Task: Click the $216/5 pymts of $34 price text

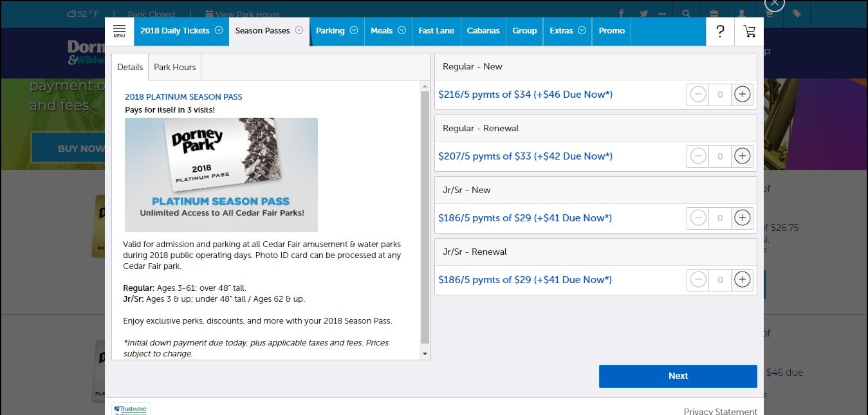Action: click(525, 95)
